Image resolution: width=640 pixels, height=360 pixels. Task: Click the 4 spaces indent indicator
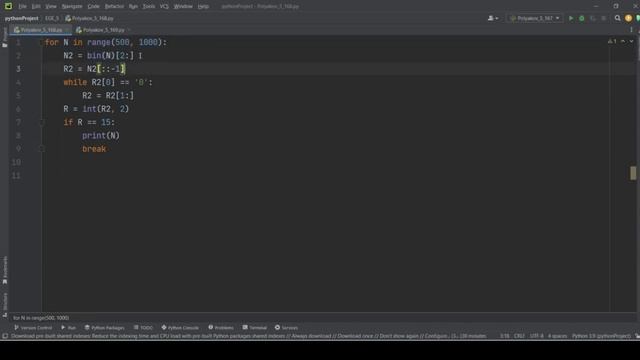tap(557, 336)
